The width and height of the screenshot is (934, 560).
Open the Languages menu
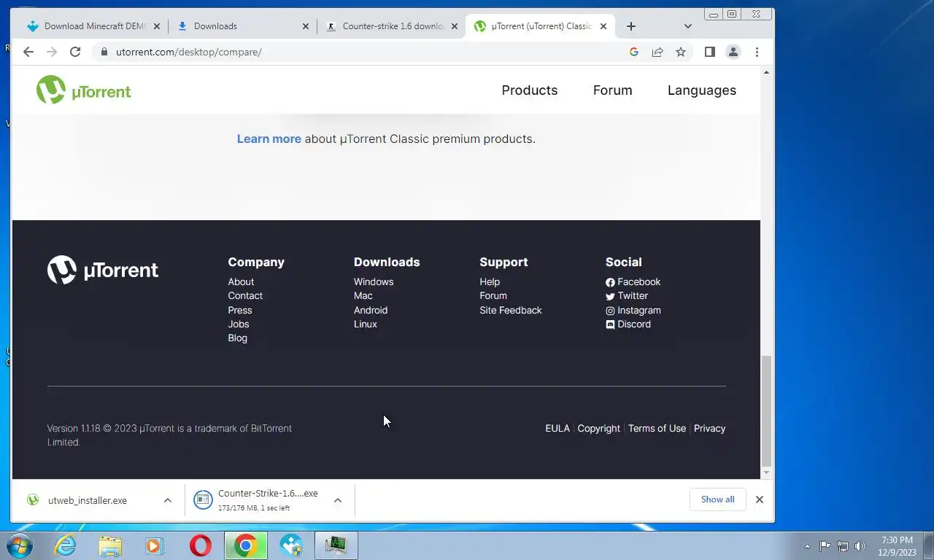[x=702, y=90]
